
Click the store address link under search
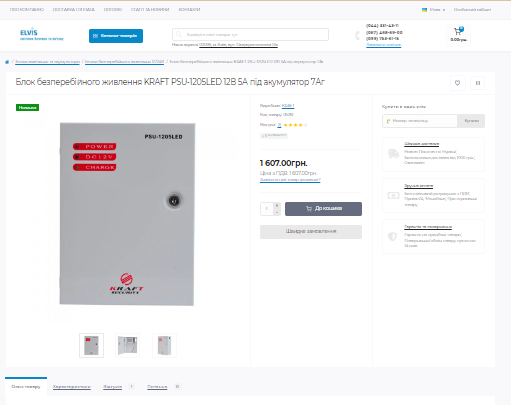[x=238, y=45]
